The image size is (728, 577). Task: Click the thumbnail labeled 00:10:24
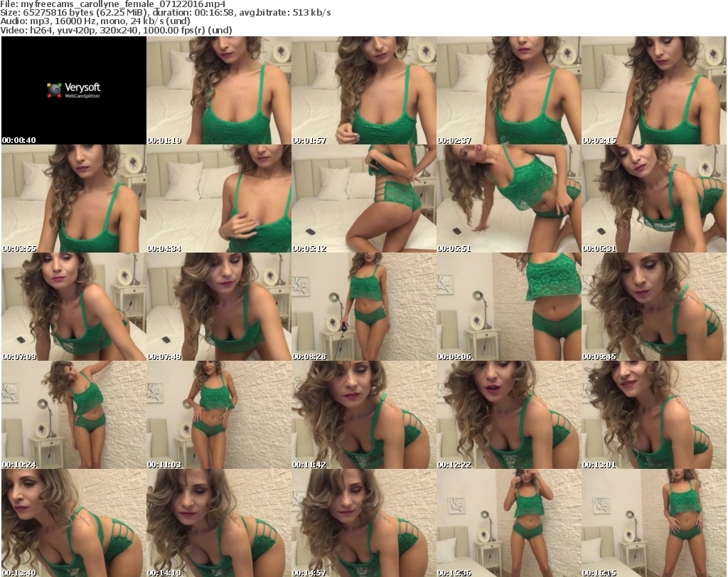coord(74,415)
